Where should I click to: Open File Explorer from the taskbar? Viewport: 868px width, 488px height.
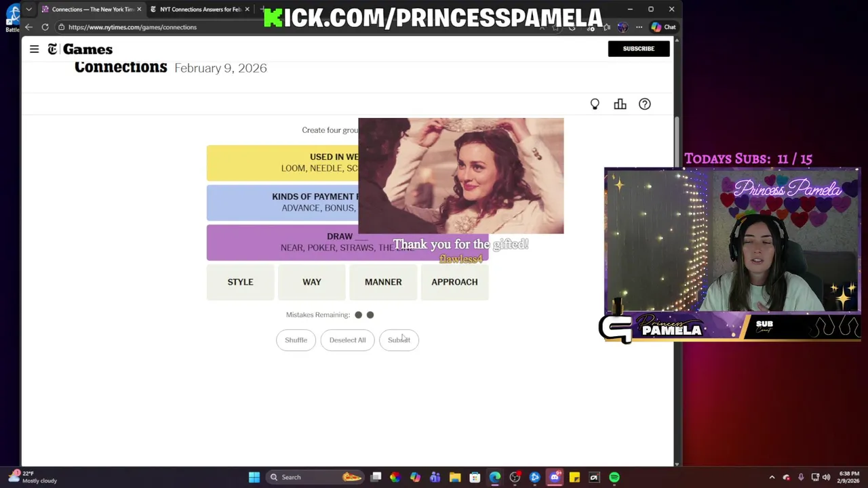[455, 477]
